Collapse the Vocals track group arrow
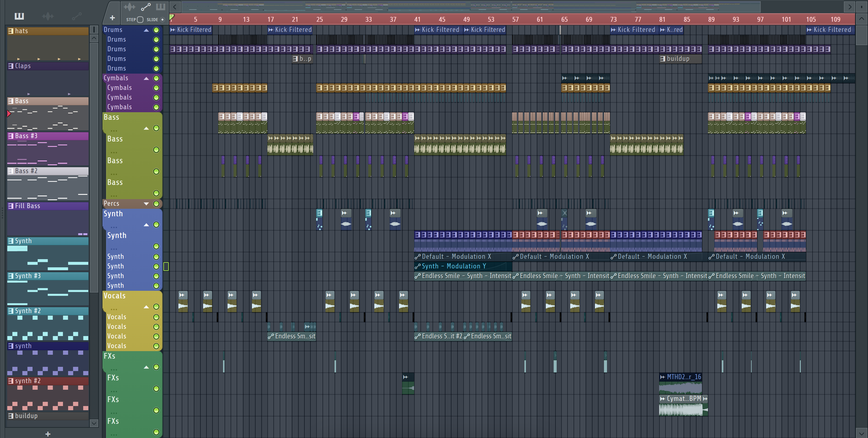Image resolution: width=868 pixels, height=438 pixels. pyautogui.click(x=146, y=307)
